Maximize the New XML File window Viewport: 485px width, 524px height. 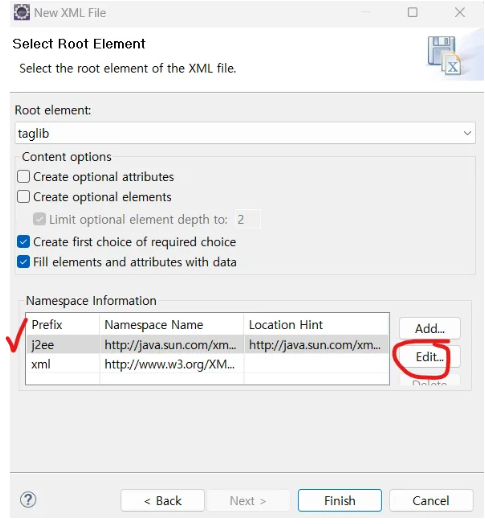412,12
